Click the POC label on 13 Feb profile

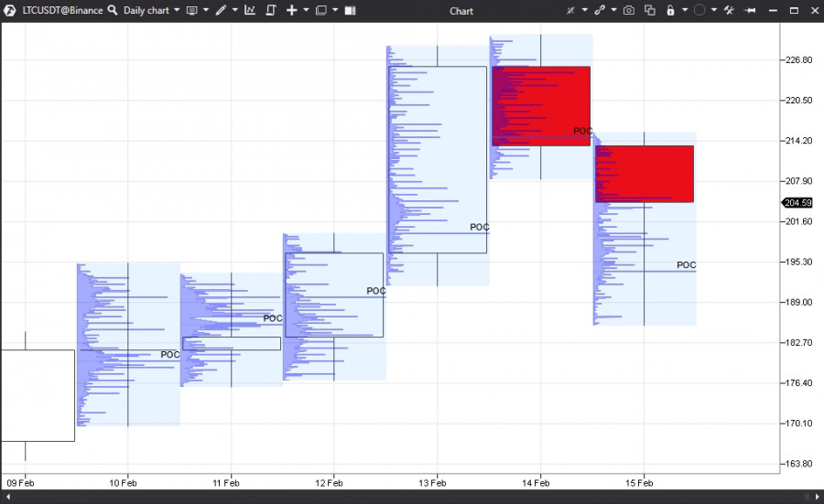click(480, 228)
